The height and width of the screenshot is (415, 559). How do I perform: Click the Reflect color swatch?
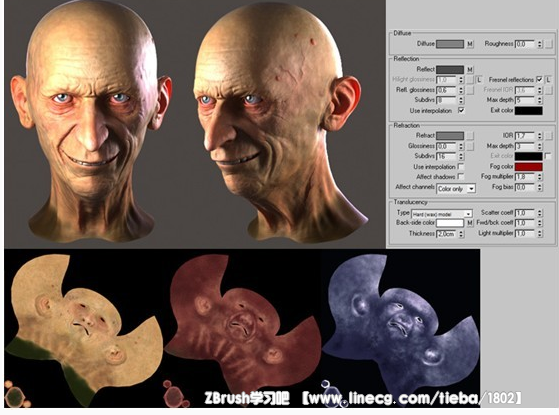450,70
